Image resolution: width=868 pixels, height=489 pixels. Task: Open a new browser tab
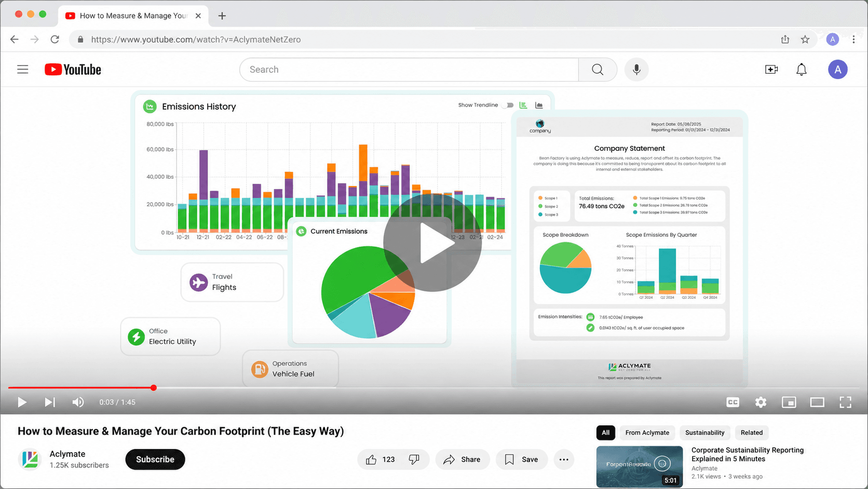[x=222, y=16]
